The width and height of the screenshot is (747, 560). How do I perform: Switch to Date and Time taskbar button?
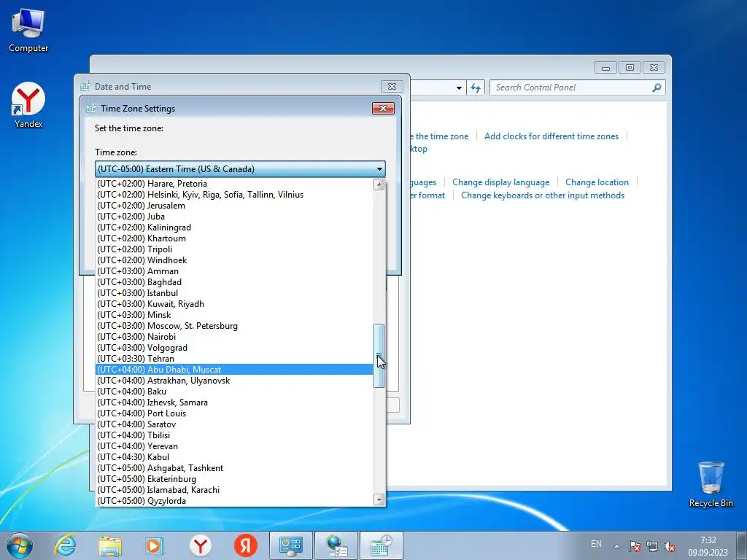(381, 545)
